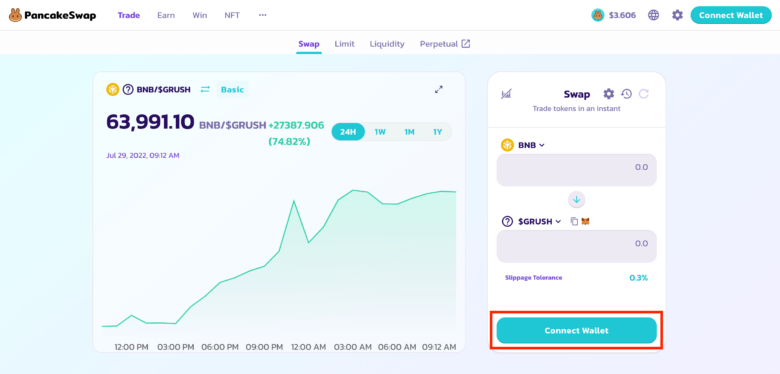
Task: Click the 09:12 AM axis label
Action: [439, 347]
